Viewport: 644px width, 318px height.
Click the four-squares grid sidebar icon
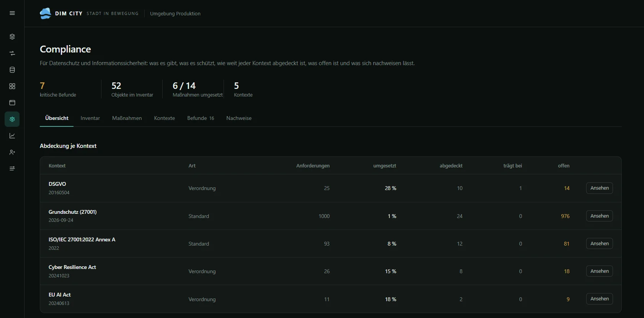pos(12,86)
